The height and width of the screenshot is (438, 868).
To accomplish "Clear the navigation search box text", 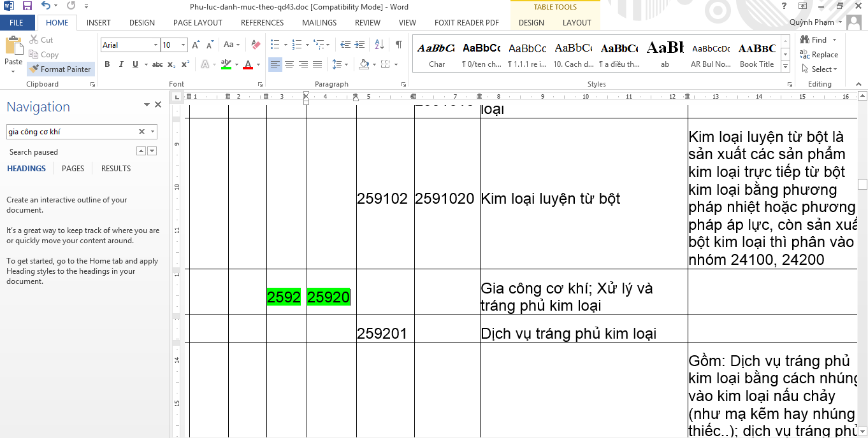I will tap(141, 132).
